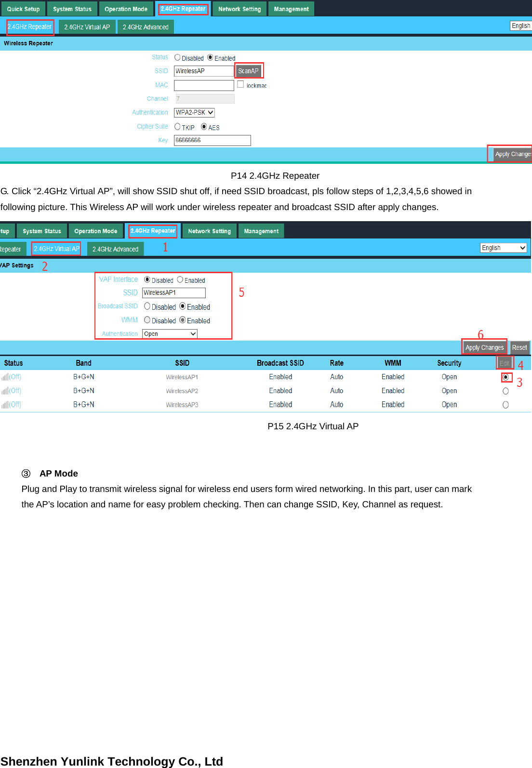
Task: Click the Edit button in the table header
Action: point(505,363)
